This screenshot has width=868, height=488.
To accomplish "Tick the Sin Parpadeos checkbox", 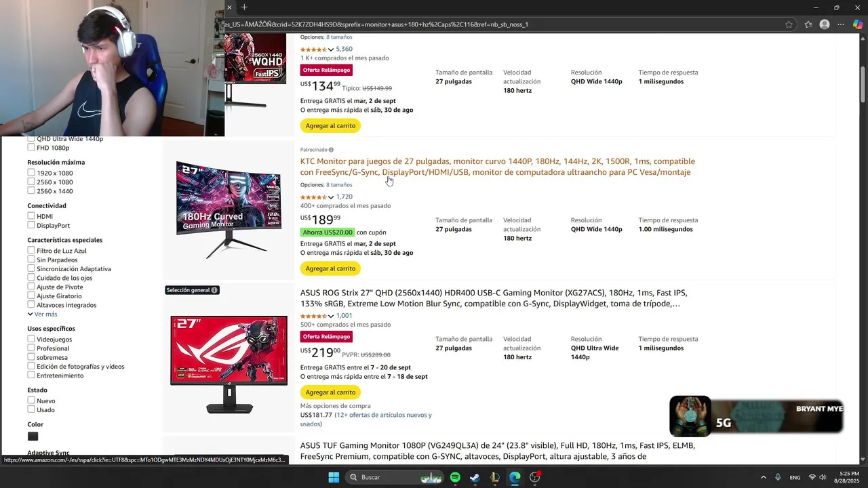I will click(x=31, y=260).
